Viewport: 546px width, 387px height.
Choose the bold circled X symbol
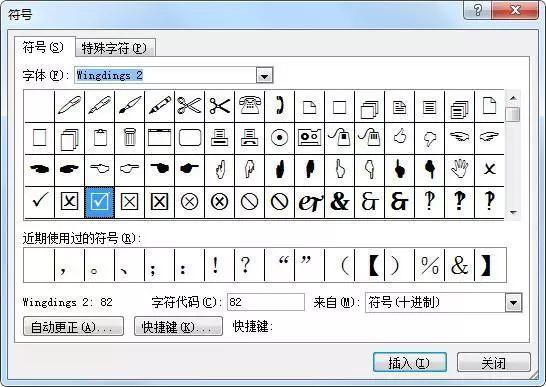pyautogui.click(x=220, y=201)
